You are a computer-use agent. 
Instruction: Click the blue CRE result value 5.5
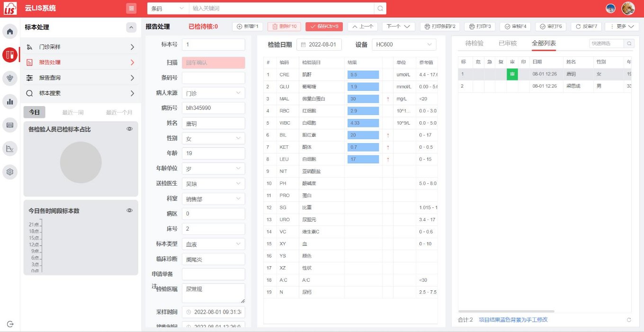pos(363,75)
